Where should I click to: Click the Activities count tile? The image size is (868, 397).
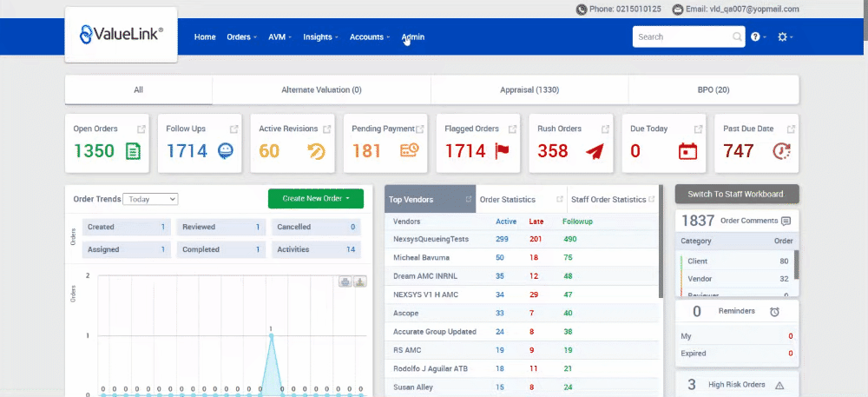[x=316, y=249]
